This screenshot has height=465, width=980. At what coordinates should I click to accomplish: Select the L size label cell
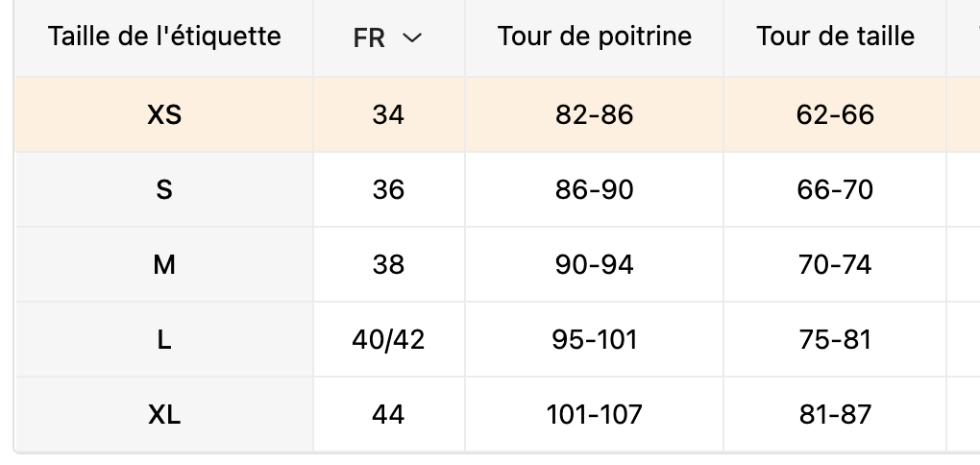tap(164, 339)
